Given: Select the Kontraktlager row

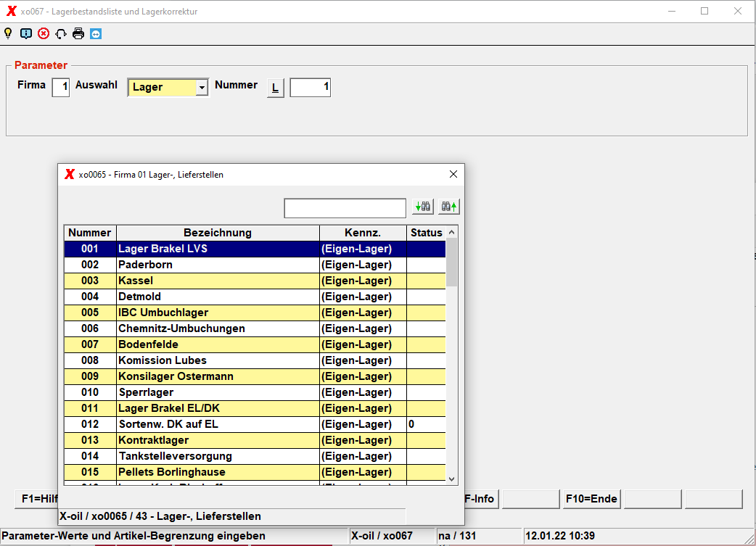Looking at the screenshot, I should [x=255, y=439].
